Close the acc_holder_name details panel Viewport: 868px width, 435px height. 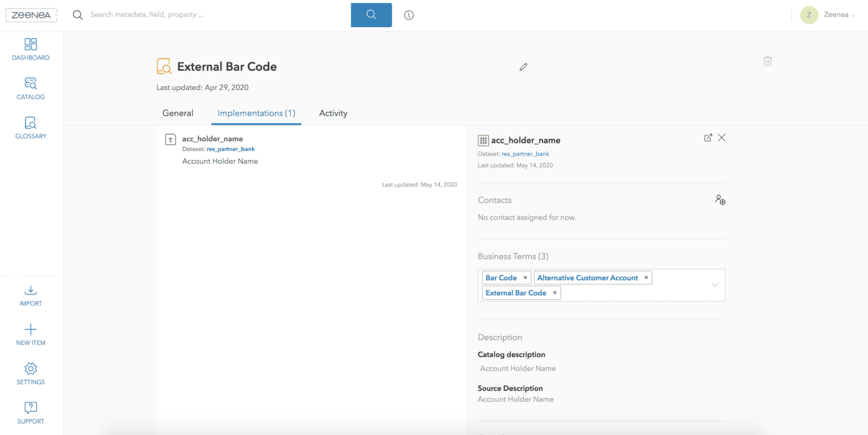tap(722, 138)
